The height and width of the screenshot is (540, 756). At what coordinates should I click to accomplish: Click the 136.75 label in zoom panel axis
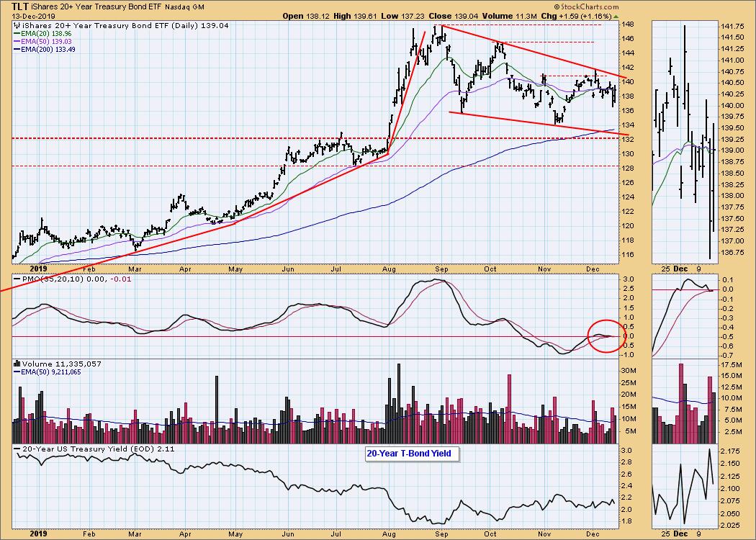click(732, 252)
